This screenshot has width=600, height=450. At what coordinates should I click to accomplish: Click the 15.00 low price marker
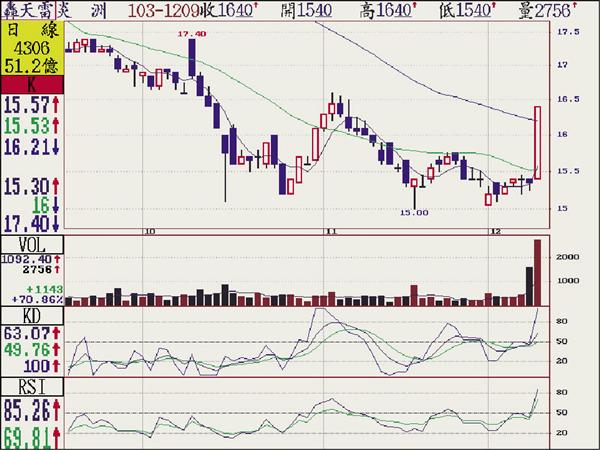click(x=413, y=213)
